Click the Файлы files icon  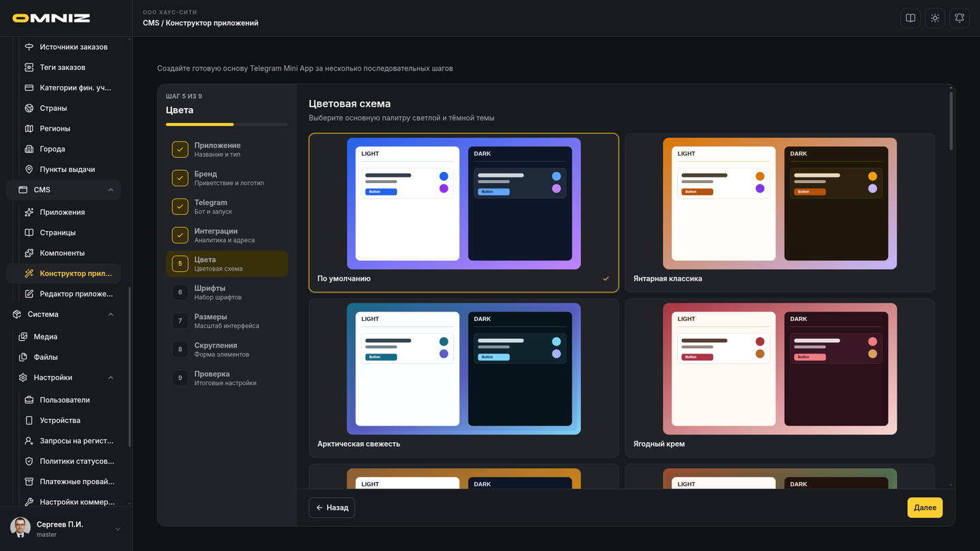[x=23, y=357]
